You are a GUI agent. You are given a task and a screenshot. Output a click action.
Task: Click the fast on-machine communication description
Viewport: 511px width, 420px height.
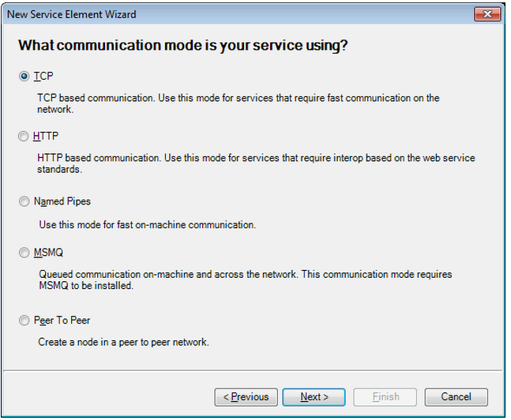coord(148,225)
